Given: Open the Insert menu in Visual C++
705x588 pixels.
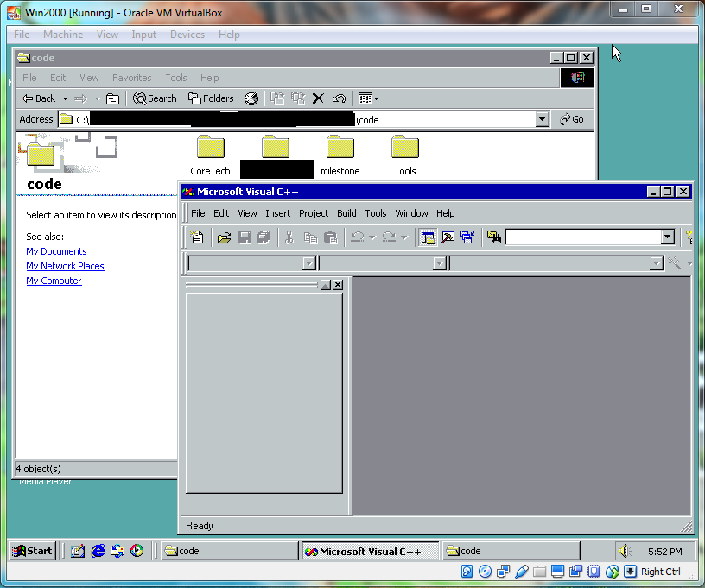Looking at the screenshot, I should tap(278, 213).
